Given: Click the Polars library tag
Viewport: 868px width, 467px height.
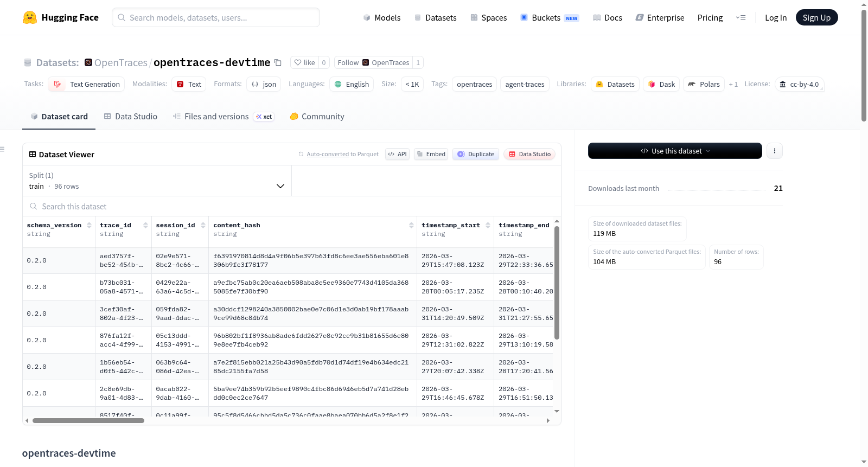Looking at the screenshot, I should tap(704, 84).
